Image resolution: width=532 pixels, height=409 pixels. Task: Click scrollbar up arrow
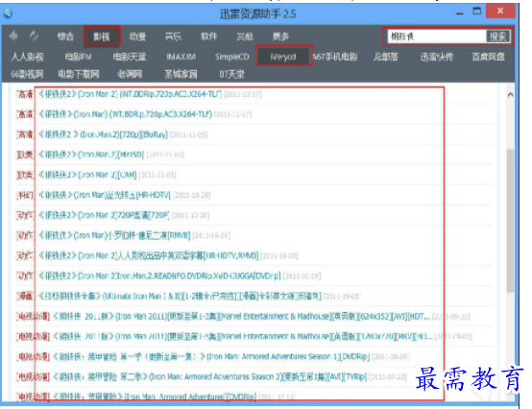[510, 95]
